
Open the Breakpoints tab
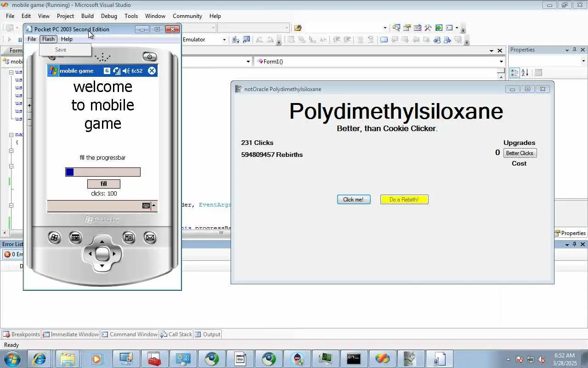21,334
